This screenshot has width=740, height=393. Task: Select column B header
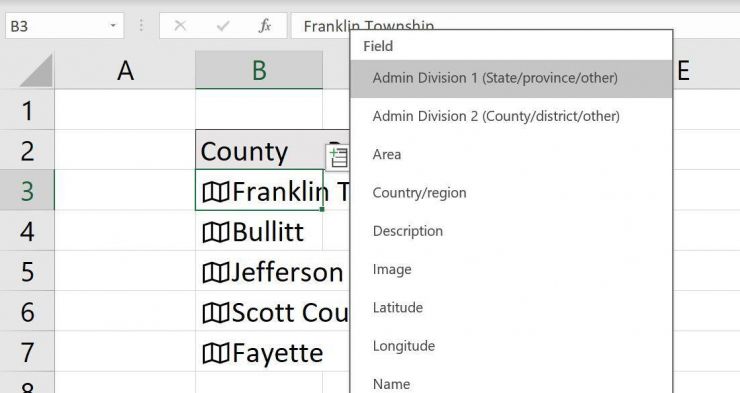click(x=259, y=71)
